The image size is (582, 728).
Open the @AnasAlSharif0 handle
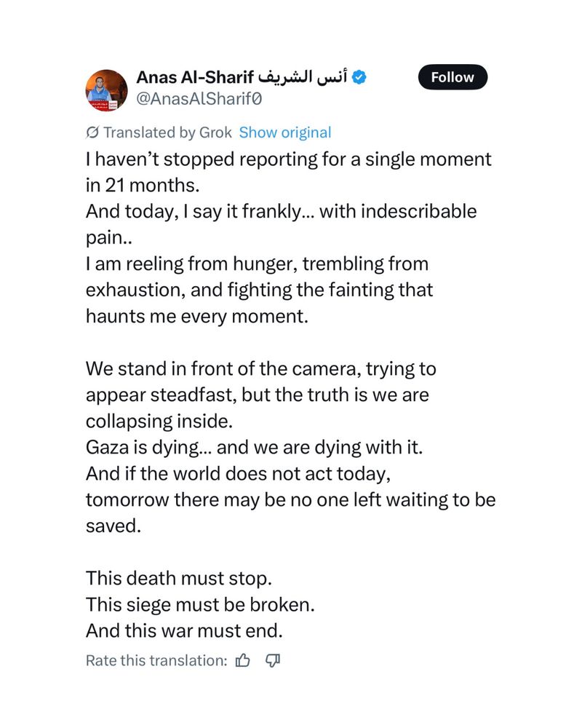(x=199, y=99)
